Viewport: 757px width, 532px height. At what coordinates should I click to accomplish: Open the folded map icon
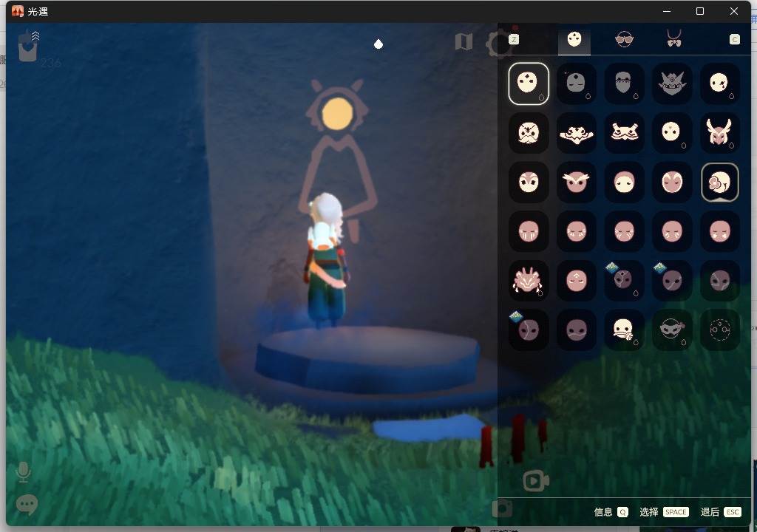coord(464,42)
